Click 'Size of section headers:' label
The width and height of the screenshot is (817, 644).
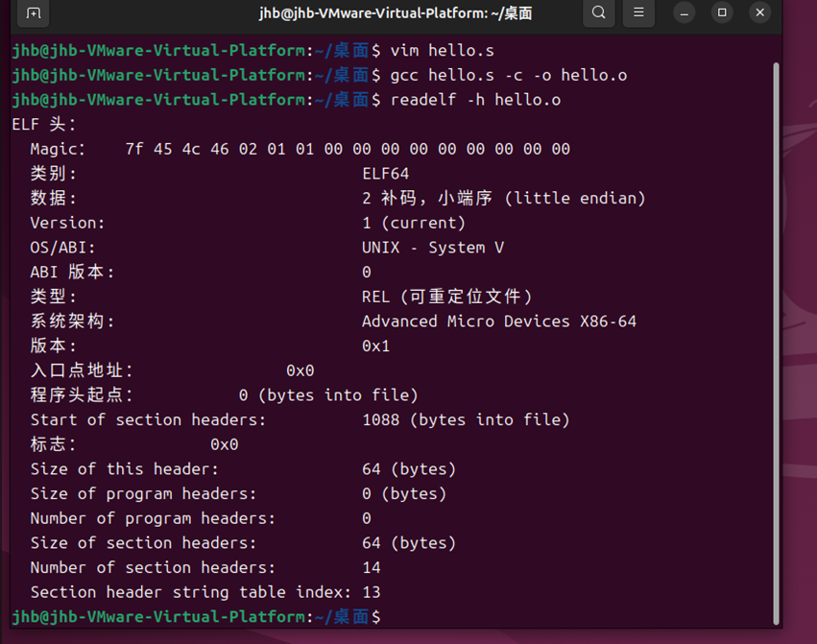[x=143, y=543]
